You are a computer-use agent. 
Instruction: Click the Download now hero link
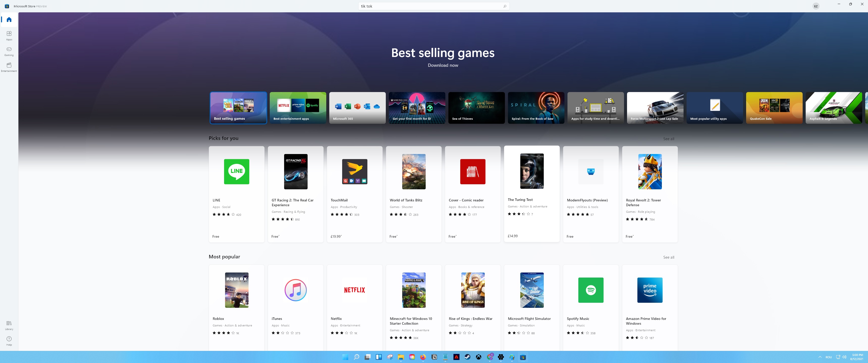tap(443, 65)
